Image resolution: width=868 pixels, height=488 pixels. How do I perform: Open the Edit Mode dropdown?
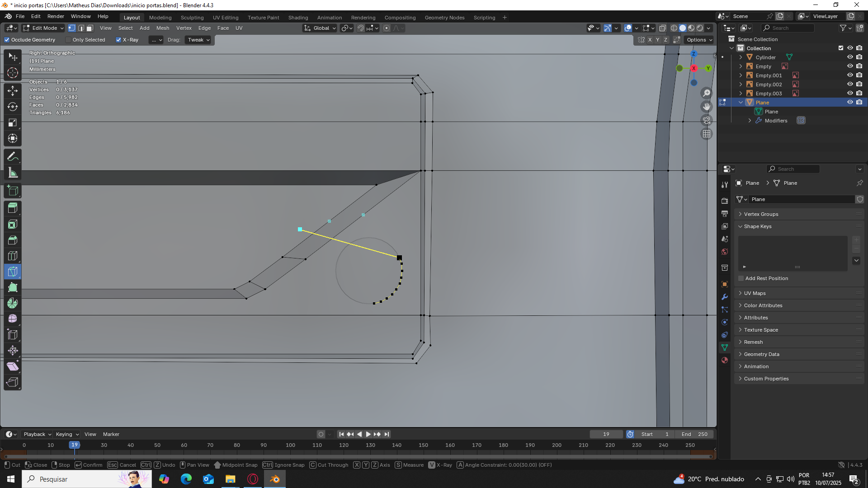point(44,28)
